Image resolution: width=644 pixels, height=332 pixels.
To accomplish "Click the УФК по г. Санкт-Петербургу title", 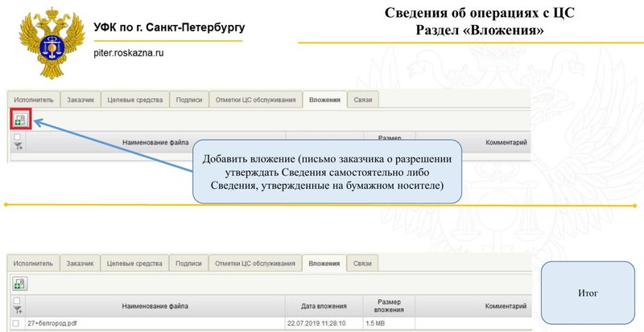I will 169,27.
